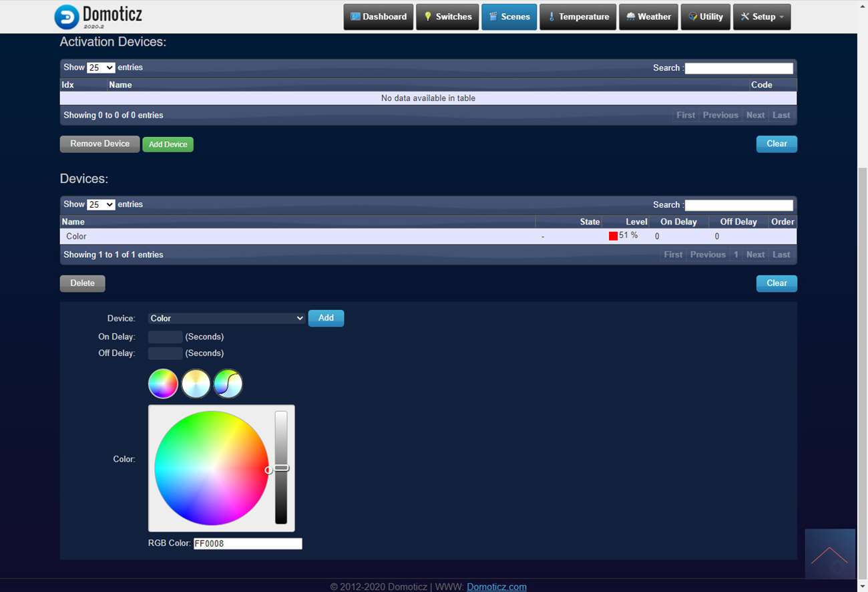Click the Domoticz logo icon
Screen dimensions: 868x592
[x=67, y=17]
